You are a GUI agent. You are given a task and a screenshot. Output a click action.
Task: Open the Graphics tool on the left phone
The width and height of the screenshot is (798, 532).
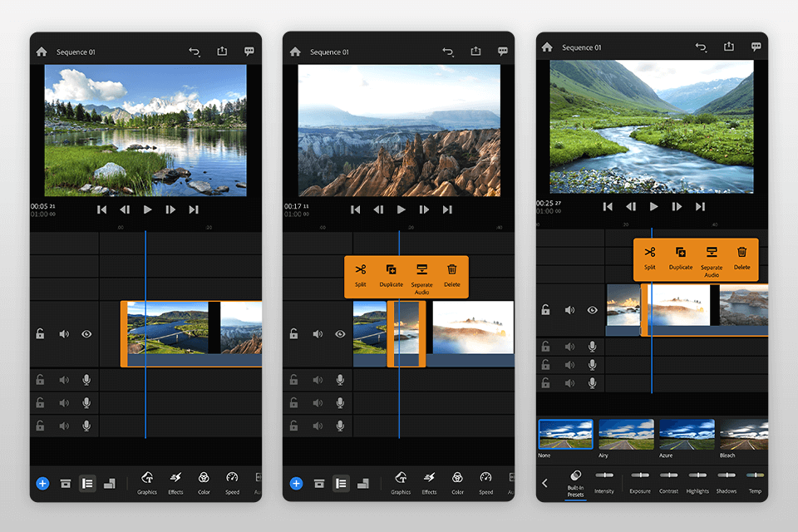pos(147,483)
